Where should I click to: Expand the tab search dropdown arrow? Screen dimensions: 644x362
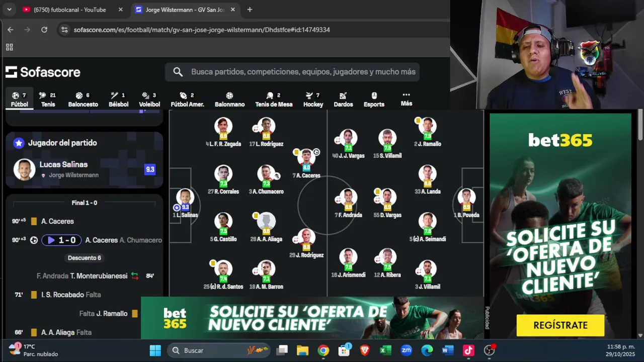coord(9,10)
